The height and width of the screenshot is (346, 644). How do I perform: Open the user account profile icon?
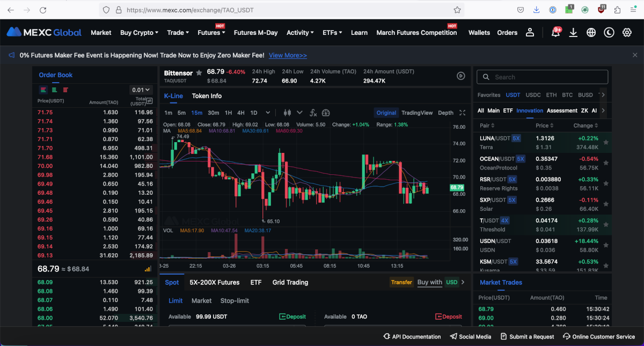pyautogui.click(x=530, y=33)
